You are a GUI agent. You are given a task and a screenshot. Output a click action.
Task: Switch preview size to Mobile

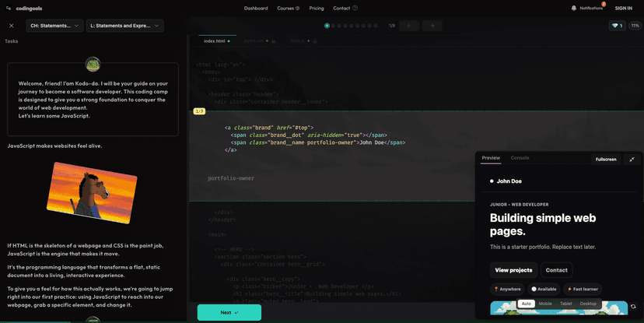(x=545, y=304)
